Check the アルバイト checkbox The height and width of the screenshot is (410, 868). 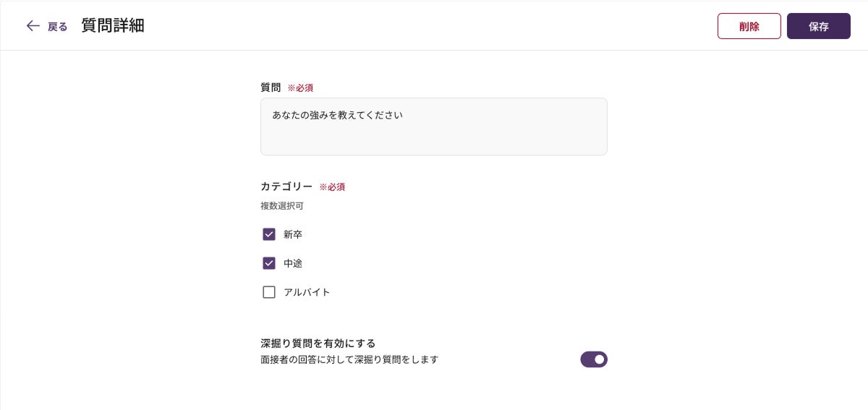coord(269,292)
